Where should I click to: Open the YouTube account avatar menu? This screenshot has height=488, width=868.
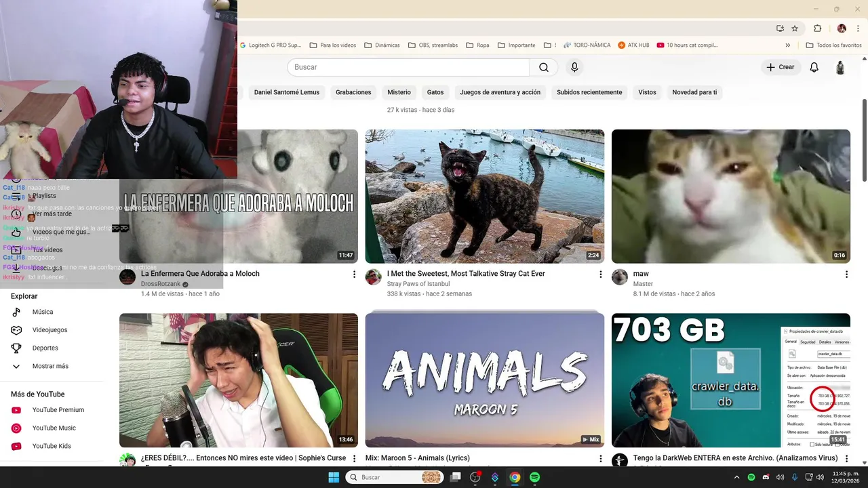point(840,67)
